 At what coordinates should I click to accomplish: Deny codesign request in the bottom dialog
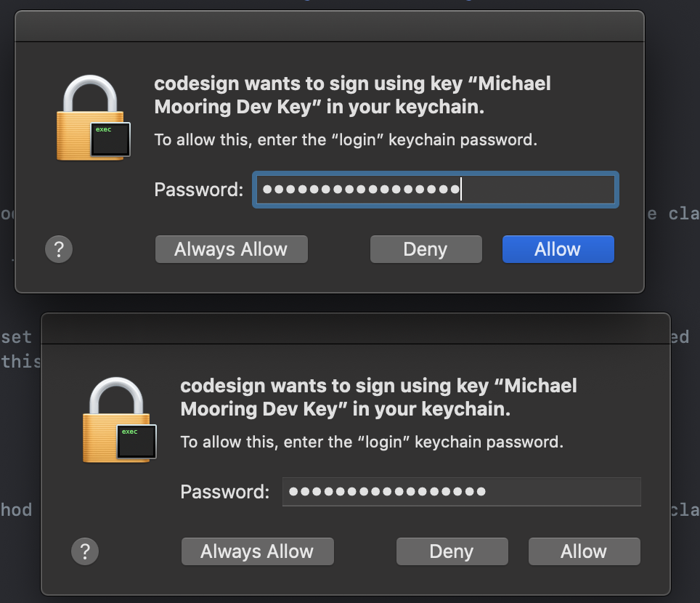452,551
